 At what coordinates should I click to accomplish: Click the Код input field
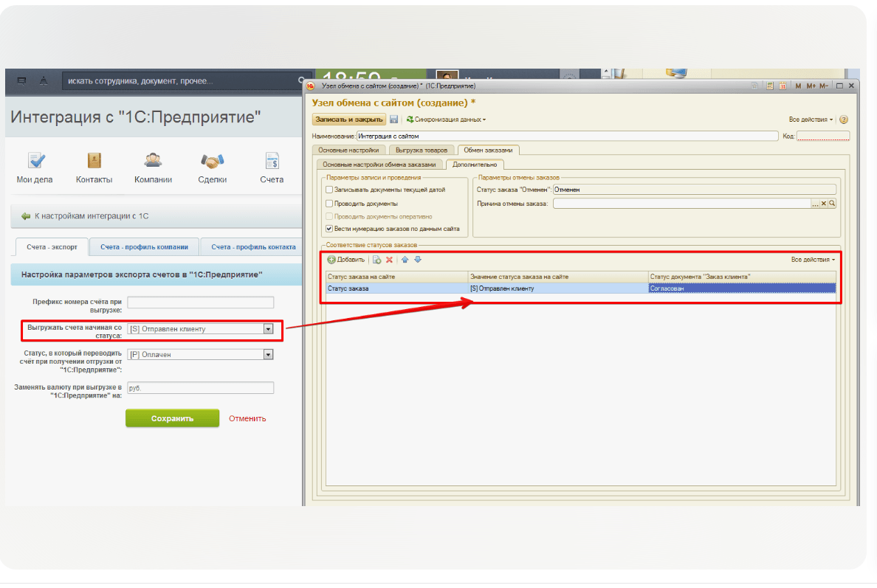click(823, 136)
